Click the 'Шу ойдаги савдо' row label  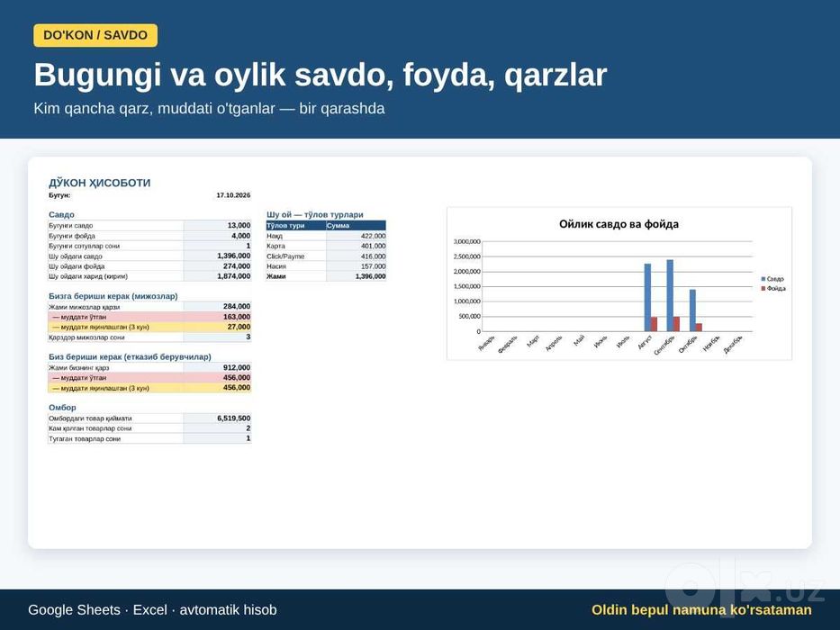[76, 256]
